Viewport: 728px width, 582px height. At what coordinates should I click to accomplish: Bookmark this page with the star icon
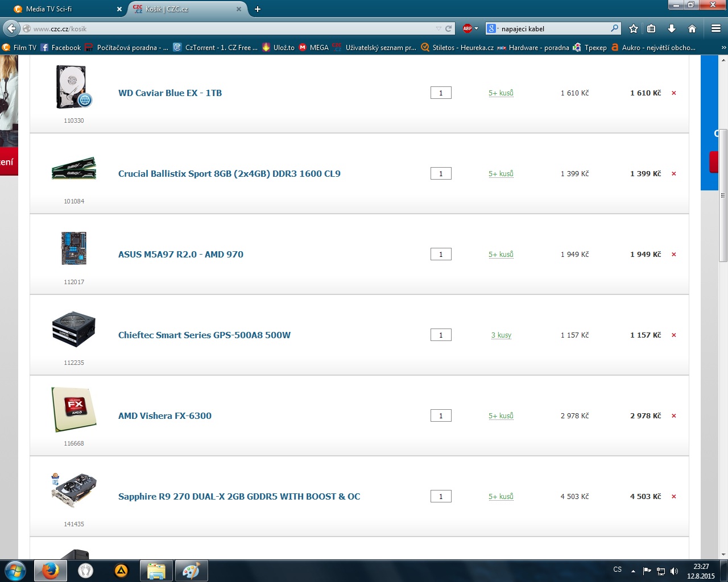point(634,28)
